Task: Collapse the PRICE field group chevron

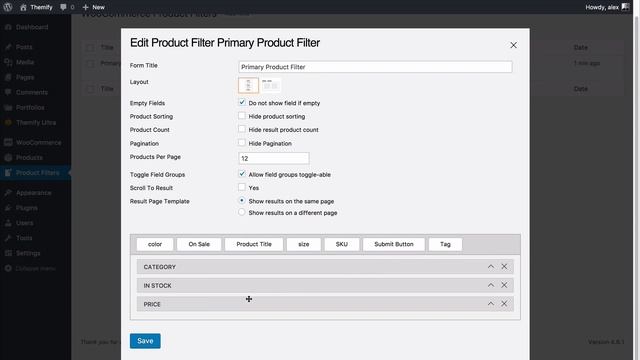Action: tap(491, 304)
